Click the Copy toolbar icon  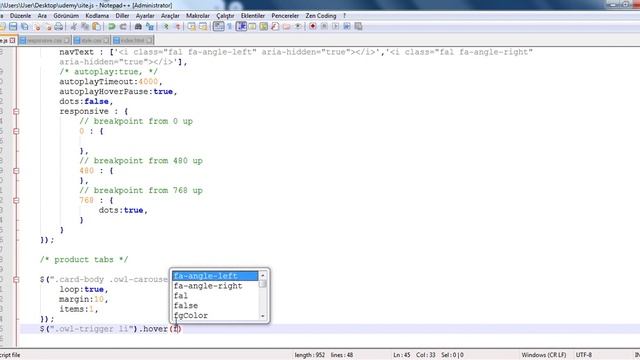85,27
